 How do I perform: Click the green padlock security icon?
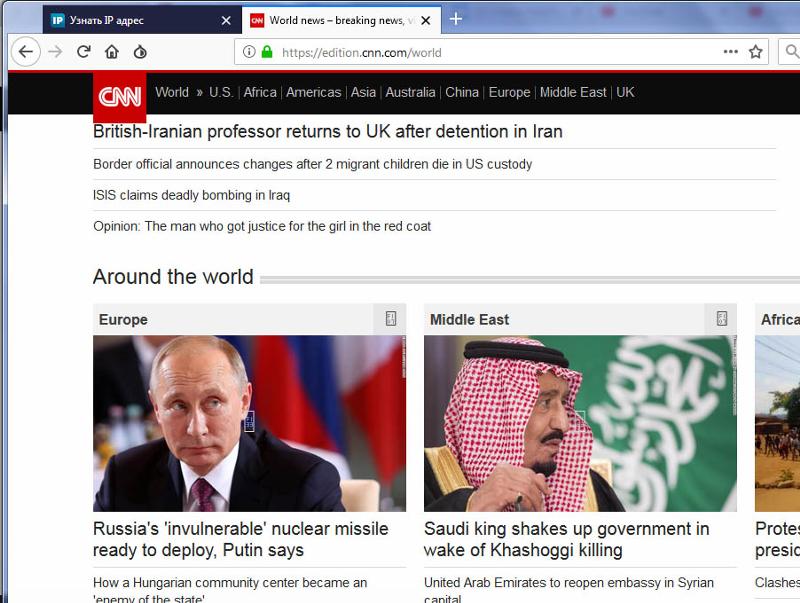[267, 52]
